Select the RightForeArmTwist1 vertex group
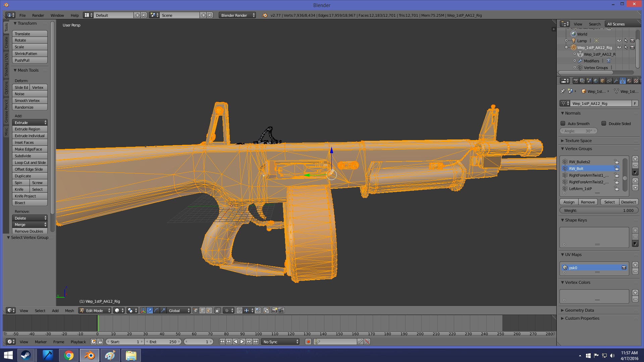644x362 pixels. [x=589, y=175]
